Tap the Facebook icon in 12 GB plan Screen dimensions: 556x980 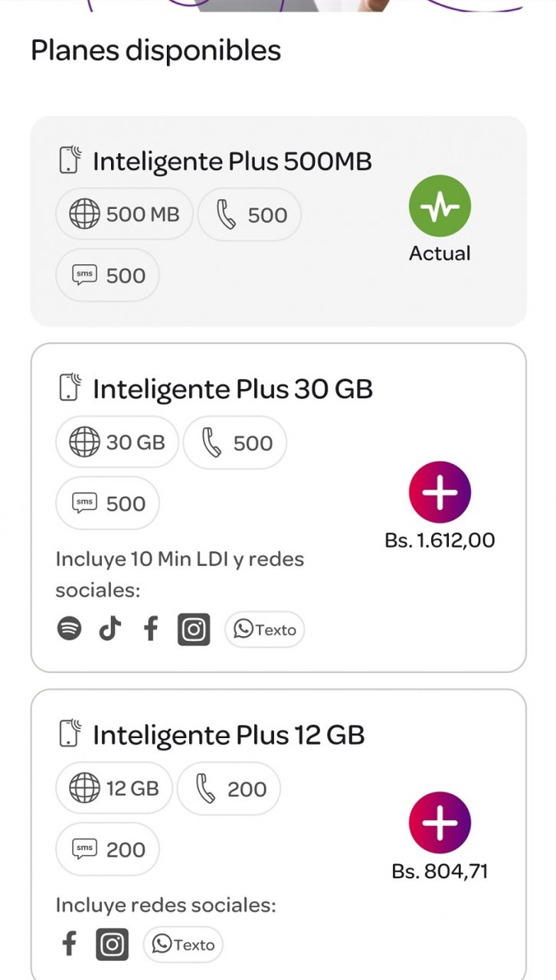[70, 944]
